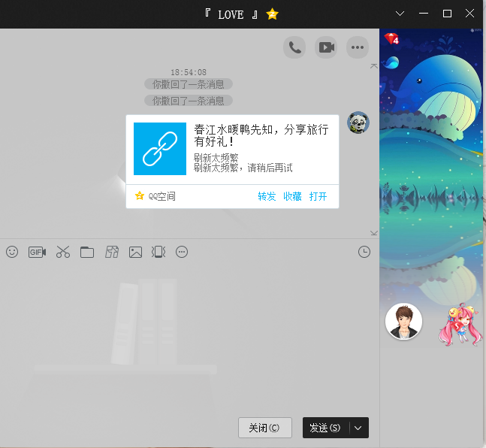The width and height of the screenshot is (486, 448).
Task: Click the 发送(S) send button
Action: (x=325, y=428)
